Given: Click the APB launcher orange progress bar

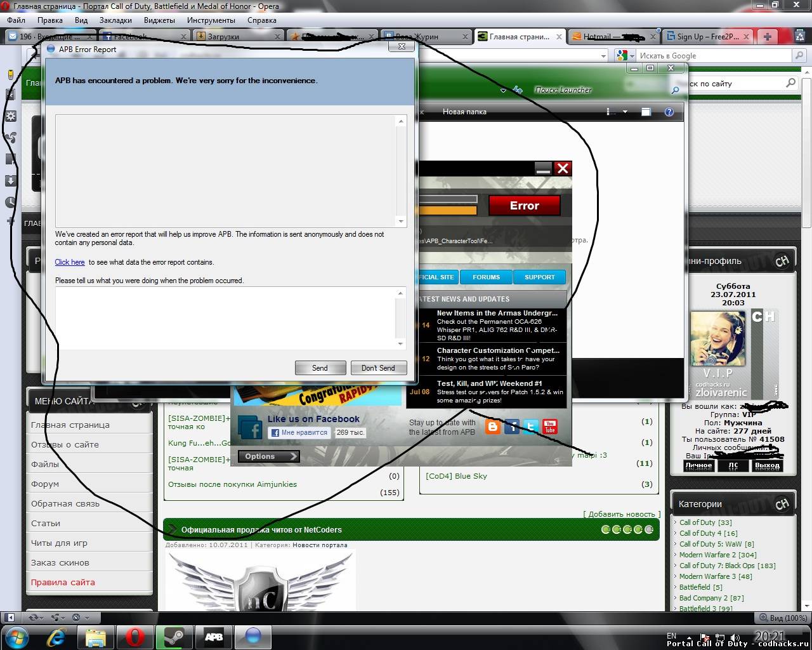Looking at the screenshot, I should point(447,210).
